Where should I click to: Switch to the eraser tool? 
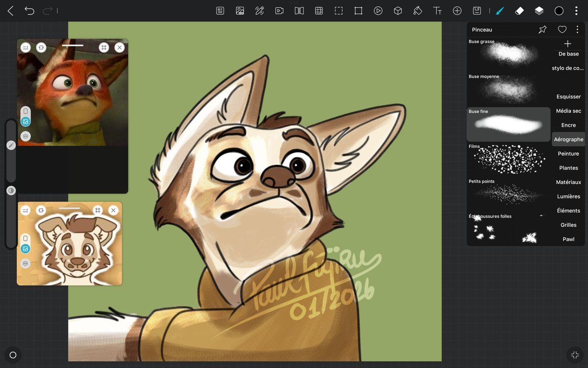(x=519, y=11)
